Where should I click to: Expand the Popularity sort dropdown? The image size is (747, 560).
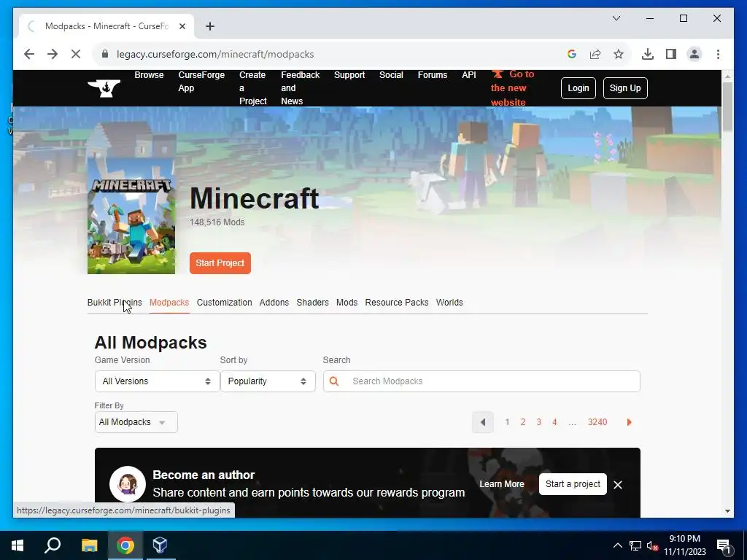point(268,381)
